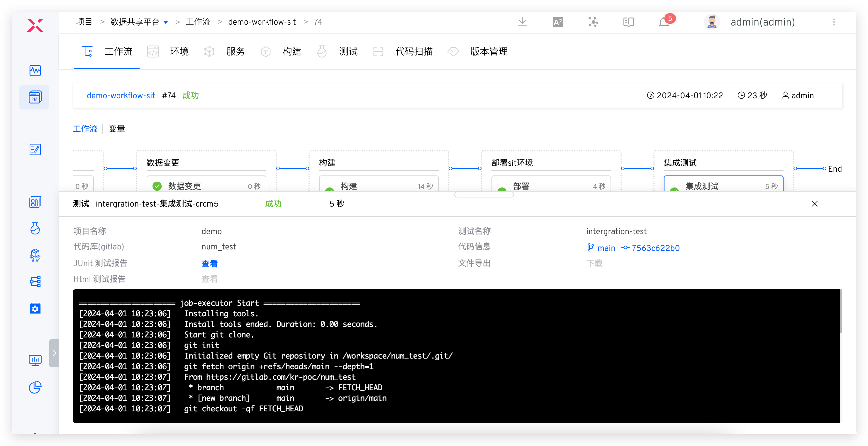The image size is (868, 446).
Task: Click the test flask sidebar icon
Action: (35, 229)
